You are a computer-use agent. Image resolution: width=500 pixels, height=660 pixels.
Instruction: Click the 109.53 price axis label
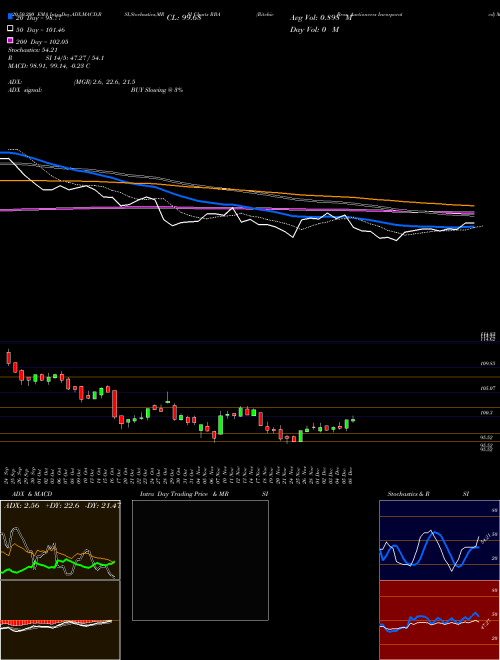click(x=487, y=363)
